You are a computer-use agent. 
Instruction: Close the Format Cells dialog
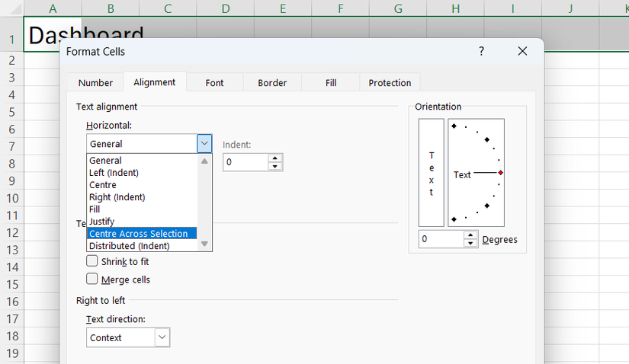(522, 51)
